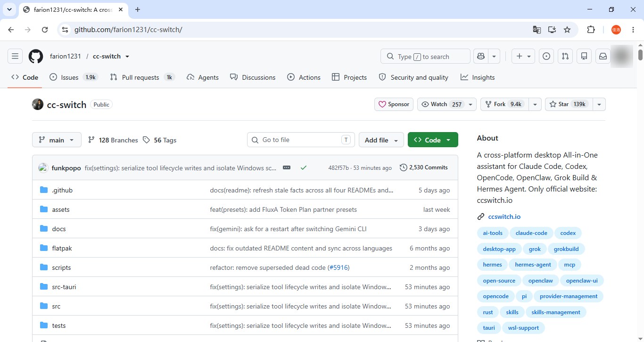This screenshot has width=644, height=342.
Task: Switch to the Actions tab
Action: pos(304,77)
